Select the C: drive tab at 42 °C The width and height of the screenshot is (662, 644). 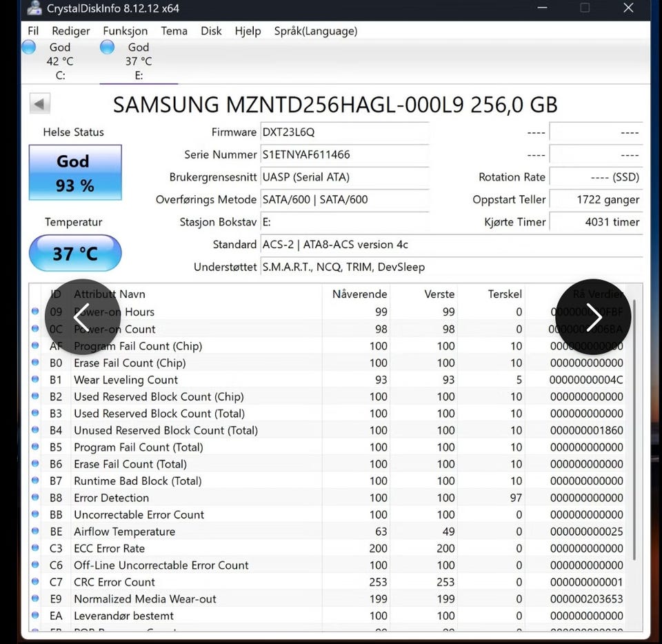(x=60, y=61)
